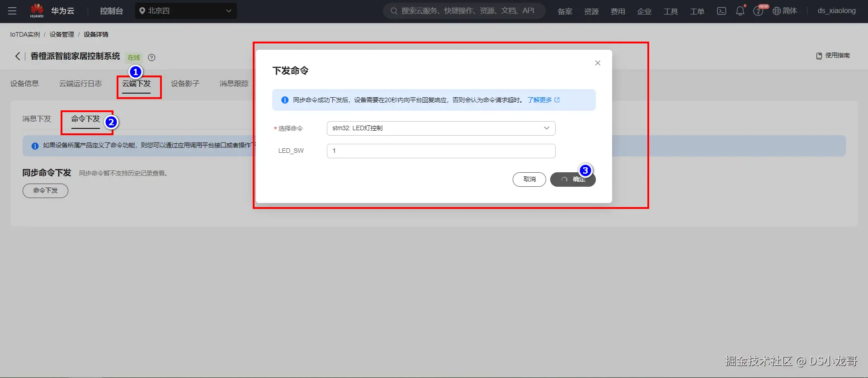This screenshot has width=868, height=378.
Task: Select the 消息下发 sub-tab
Action: coord(37,119)
